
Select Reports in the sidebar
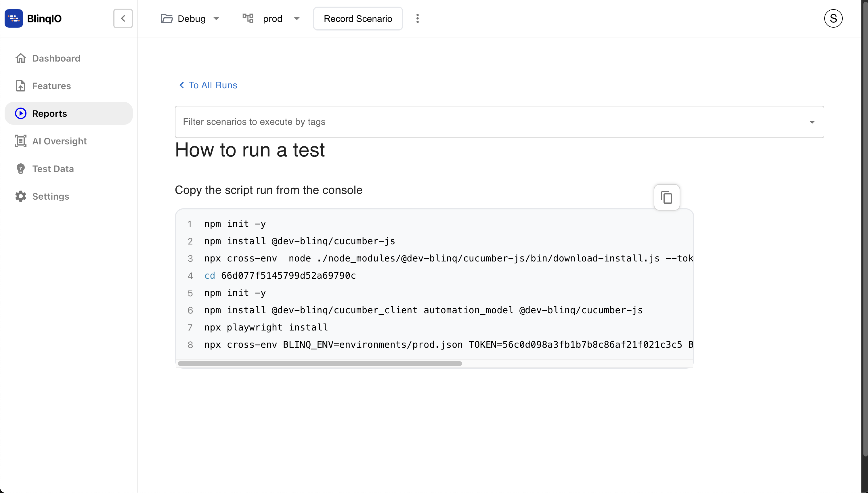(69, 113)
